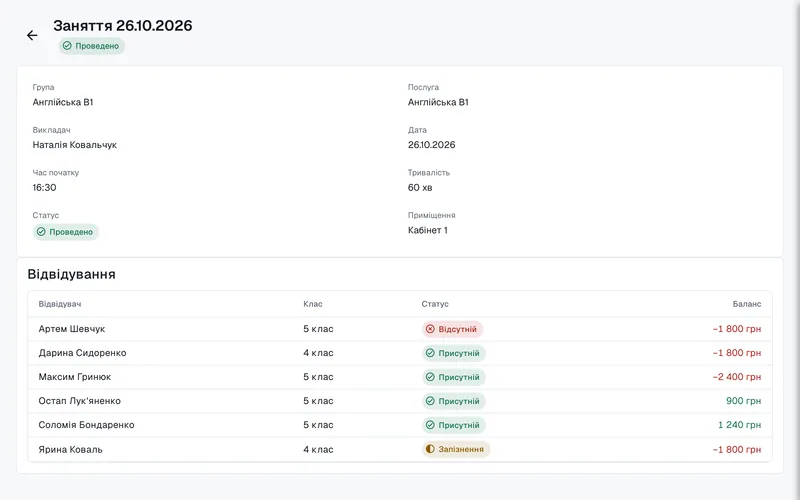The height and width of the screenshot is (500, 800).
Task: Click the Запізнення status for Ярина Коваль
Action: pyautogui.click(x=456, y=449)
